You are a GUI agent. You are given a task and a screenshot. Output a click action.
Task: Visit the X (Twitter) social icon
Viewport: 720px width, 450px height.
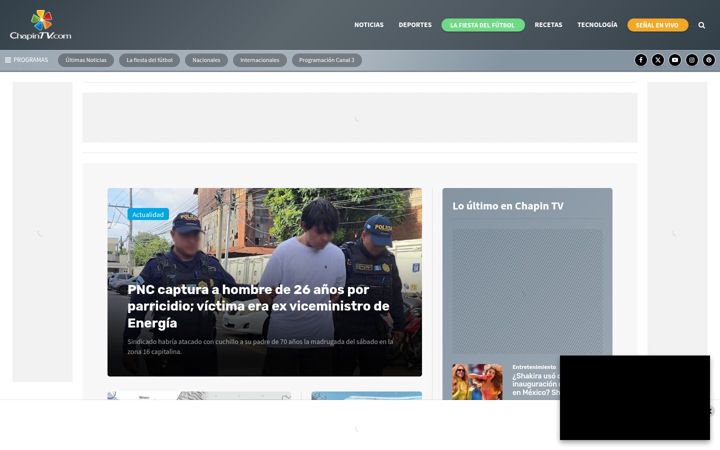(x=658, y=60)
